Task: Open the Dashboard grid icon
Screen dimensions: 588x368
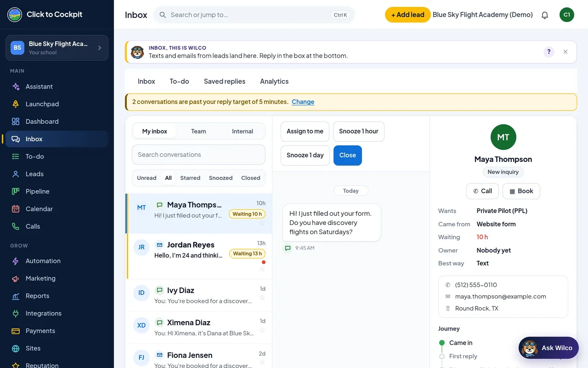Action: coord(16,121)
